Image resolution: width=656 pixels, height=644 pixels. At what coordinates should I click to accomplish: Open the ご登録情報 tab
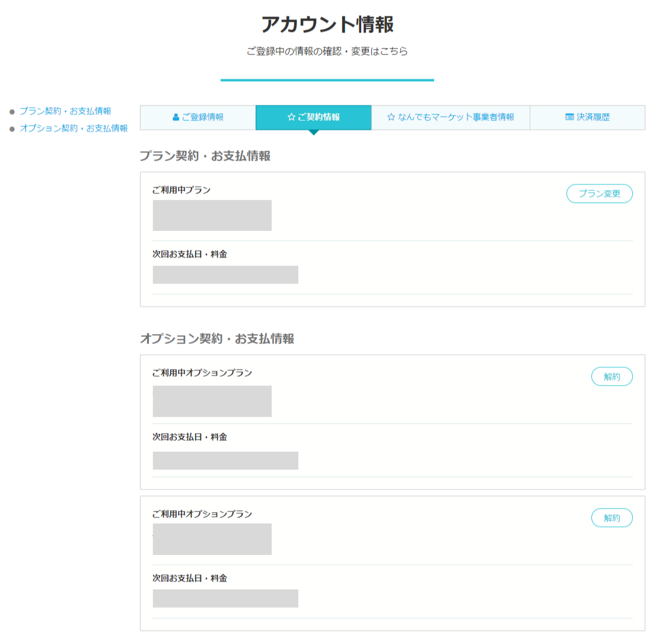pos(198,118)
